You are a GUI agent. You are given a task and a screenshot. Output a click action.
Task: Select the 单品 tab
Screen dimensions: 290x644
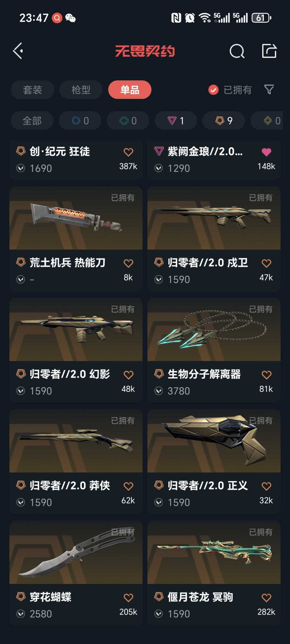(130, 90)
